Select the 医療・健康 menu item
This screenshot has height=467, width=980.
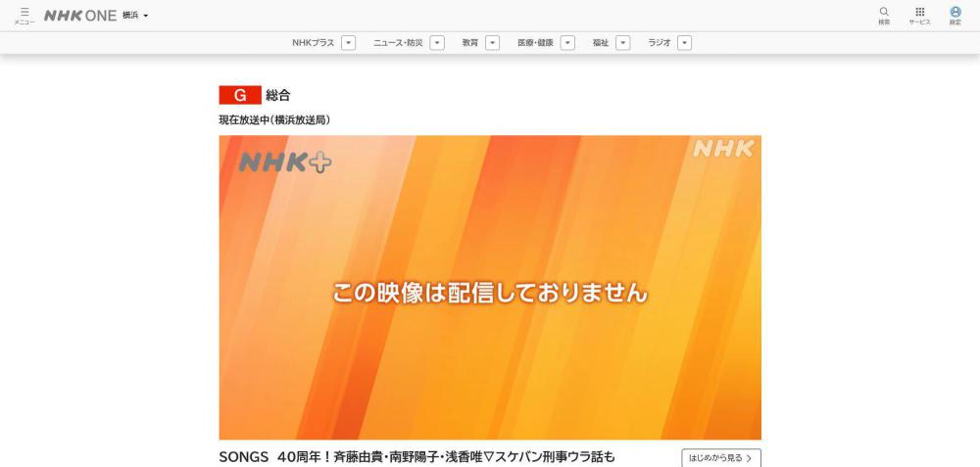(535, 43)
